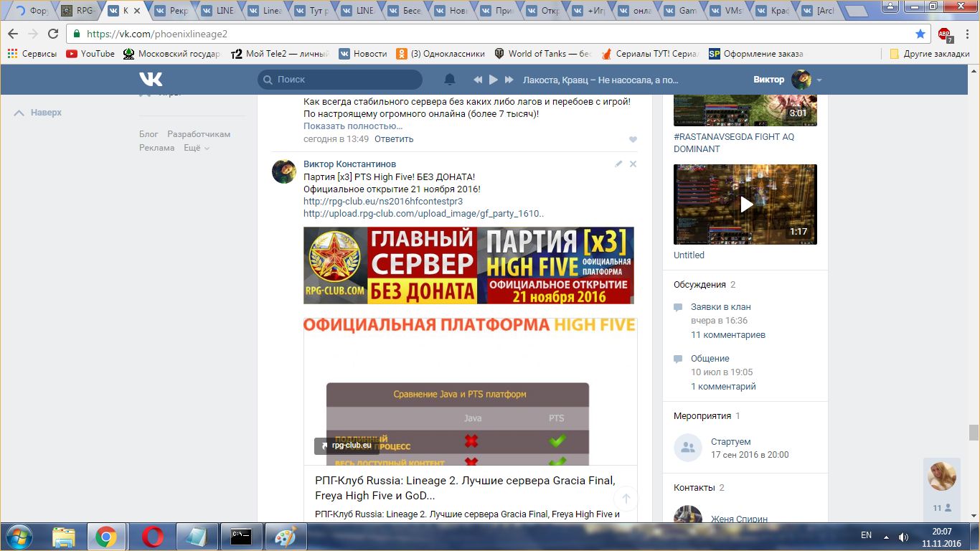980x551 pixels.
Task: Click the rpg-club.eu link badge
Action: click(347, 446)
